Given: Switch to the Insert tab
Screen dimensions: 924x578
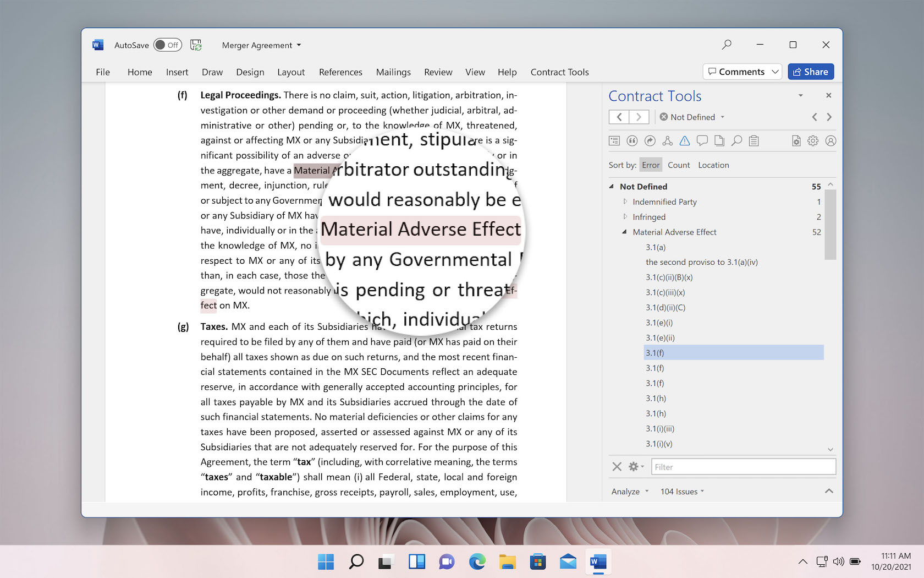Looking at the screenshot, I should [177, 72].
